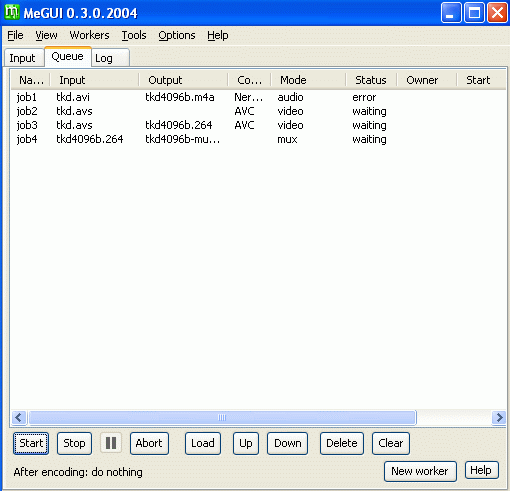Move selected job Up

246,443
